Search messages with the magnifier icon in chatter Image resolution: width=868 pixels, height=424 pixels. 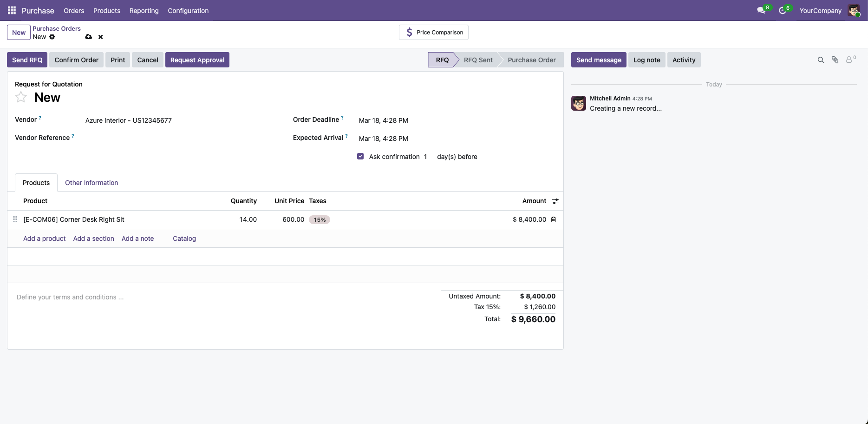point(821,60)
